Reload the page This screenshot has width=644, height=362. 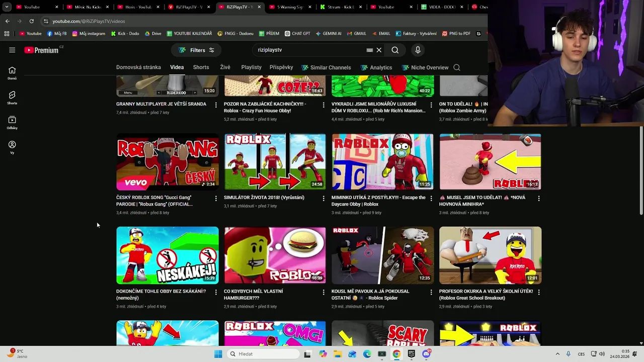31,21
